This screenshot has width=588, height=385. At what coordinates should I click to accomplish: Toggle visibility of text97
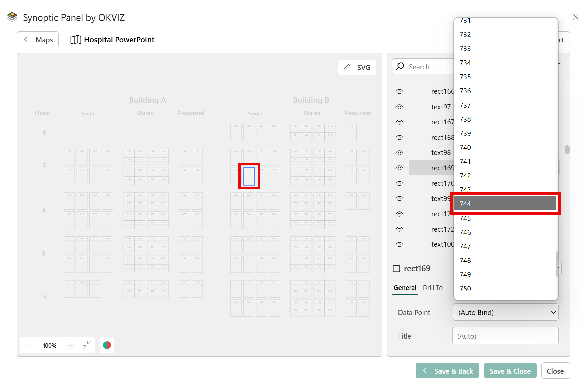point(399,107)
